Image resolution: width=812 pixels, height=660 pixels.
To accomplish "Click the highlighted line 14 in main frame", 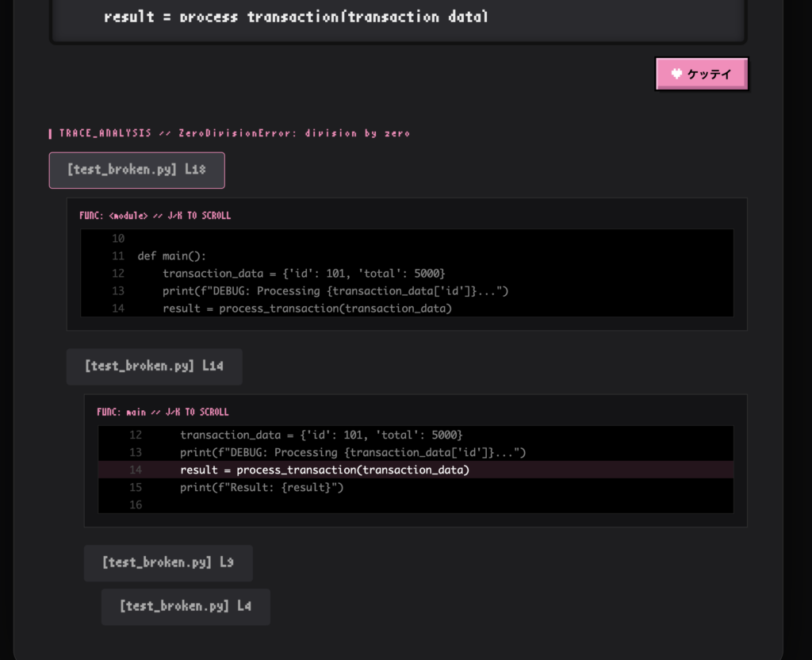I will click(325, 470).
